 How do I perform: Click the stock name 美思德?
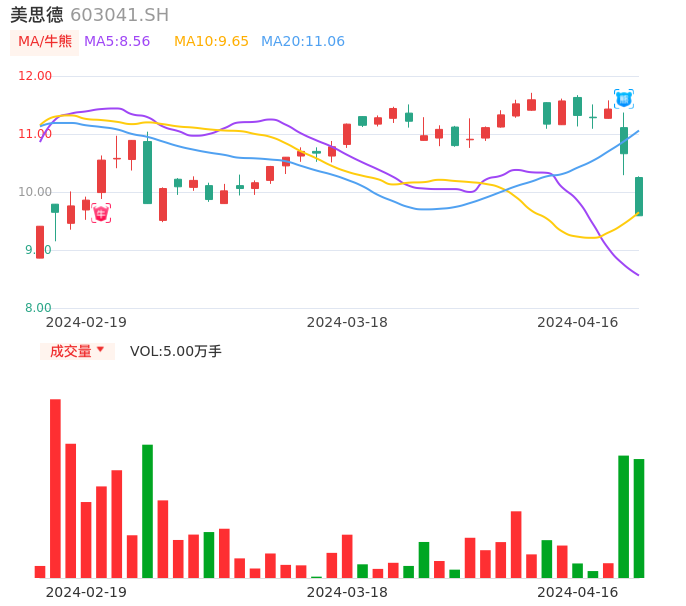click(36, 15)
